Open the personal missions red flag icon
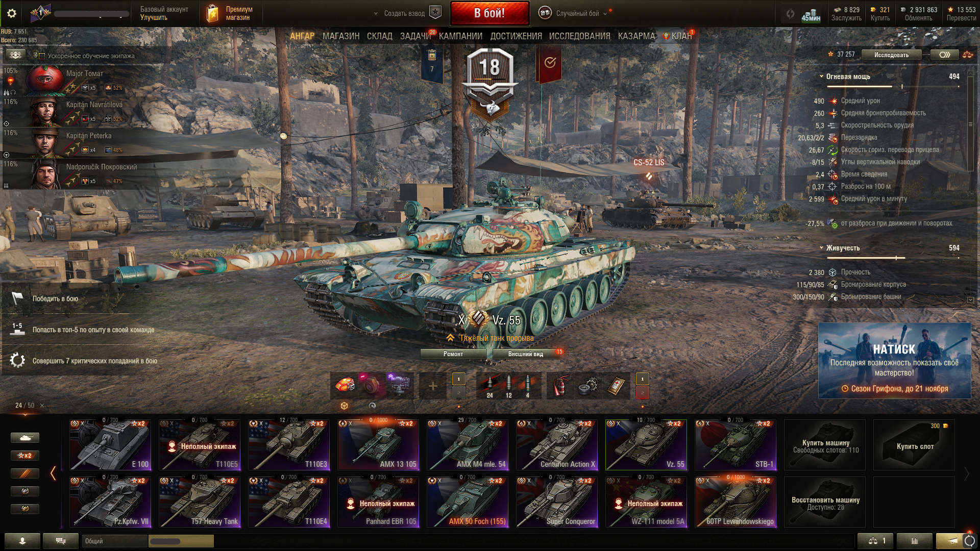 tap(549, 63)
